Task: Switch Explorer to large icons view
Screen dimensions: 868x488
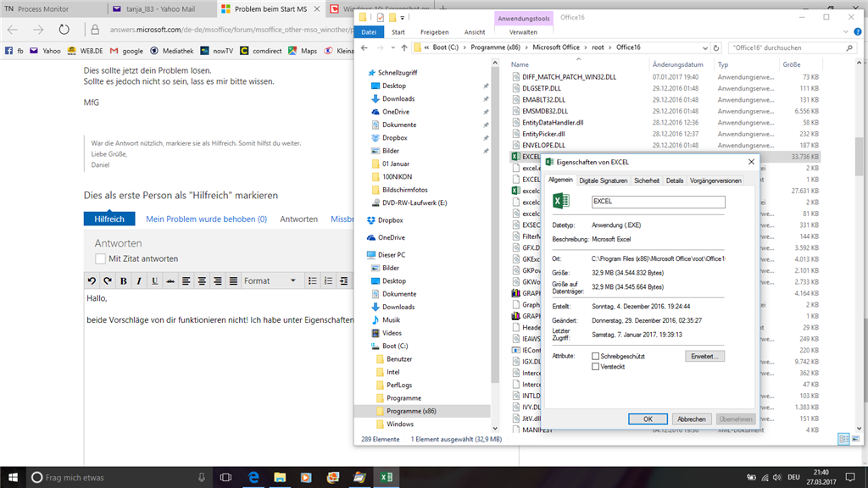Action: point(856,439)
